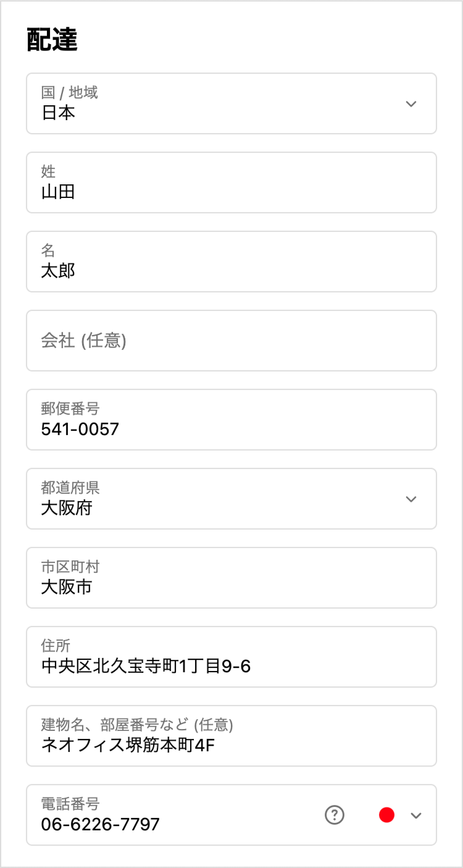Open the 国 / 地域 dropdown arrow

pyautogui.click(x=411, y=104)
